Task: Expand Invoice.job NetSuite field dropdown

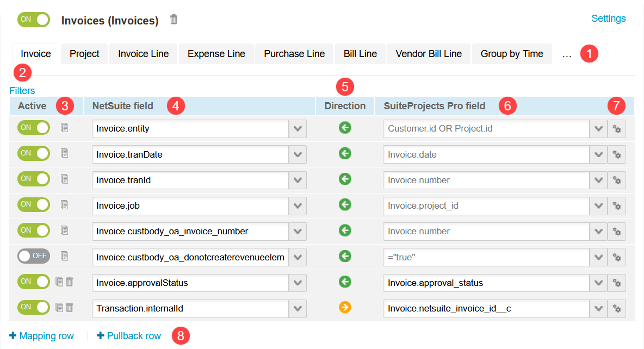Action: pos(298,206)
